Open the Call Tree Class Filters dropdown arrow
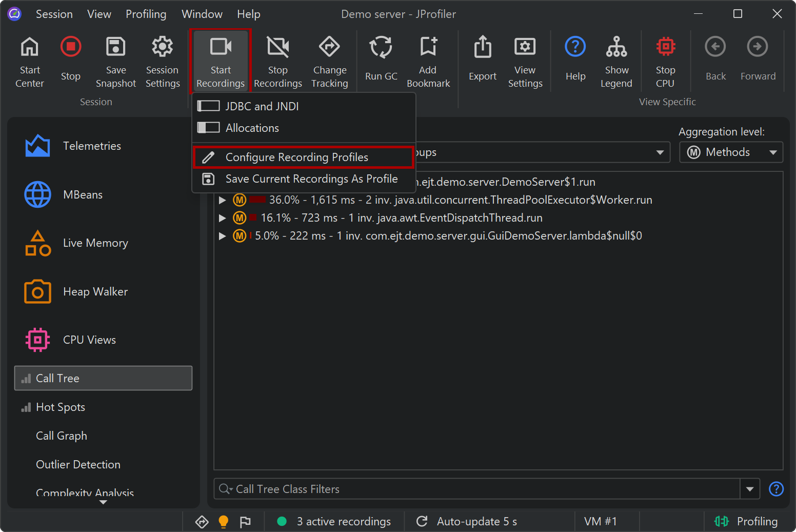Image resolution: width=796 pixels, height=532 pixels. [749, 489]
